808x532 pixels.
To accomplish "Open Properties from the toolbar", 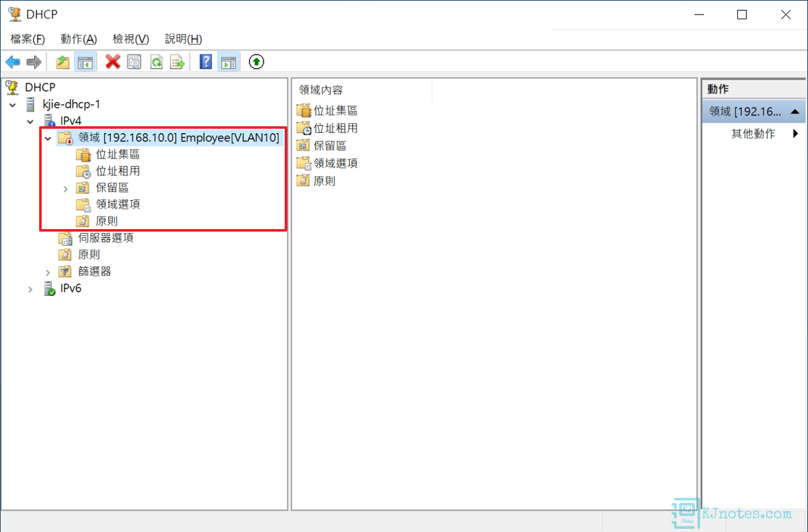I will (134, 62).
